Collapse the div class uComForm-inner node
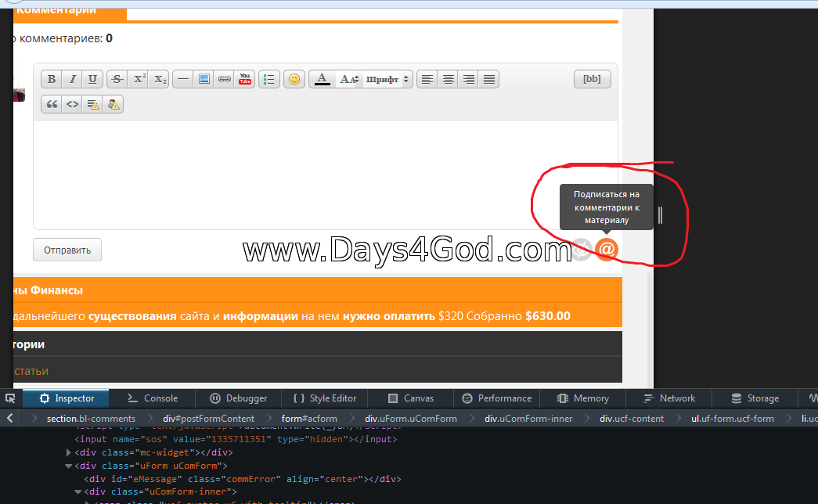 (77, 492)
